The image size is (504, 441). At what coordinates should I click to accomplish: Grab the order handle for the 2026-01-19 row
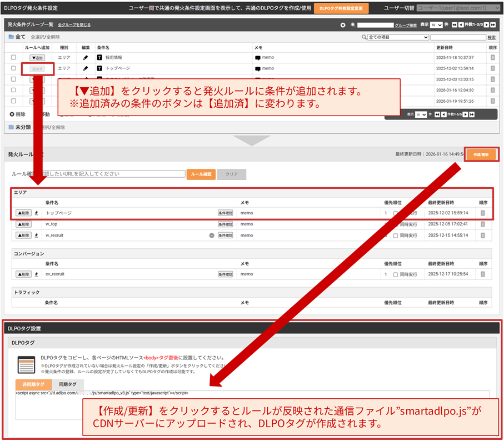pyautogui.click(x=492, y=101)
